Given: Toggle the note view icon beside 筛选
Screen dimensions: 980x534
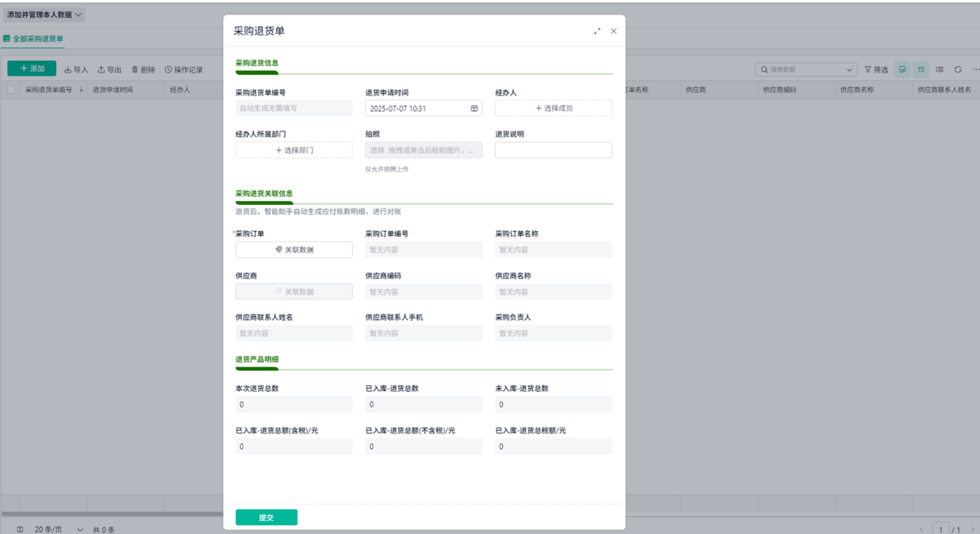Looking at the screenshot, I should (902, 69).
